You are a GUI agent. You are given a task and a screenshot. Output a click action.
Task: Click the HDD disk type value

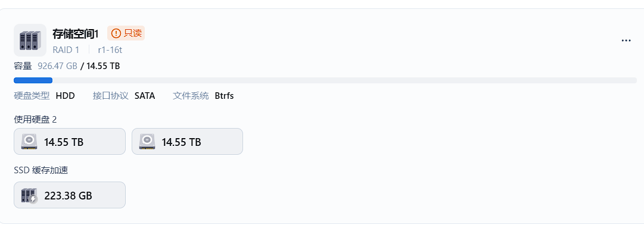pos(66,96)
